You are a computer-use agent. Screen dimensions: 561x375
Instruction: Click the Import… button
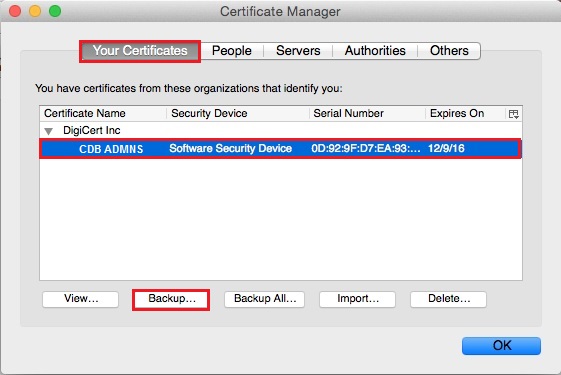coord(357,299)
